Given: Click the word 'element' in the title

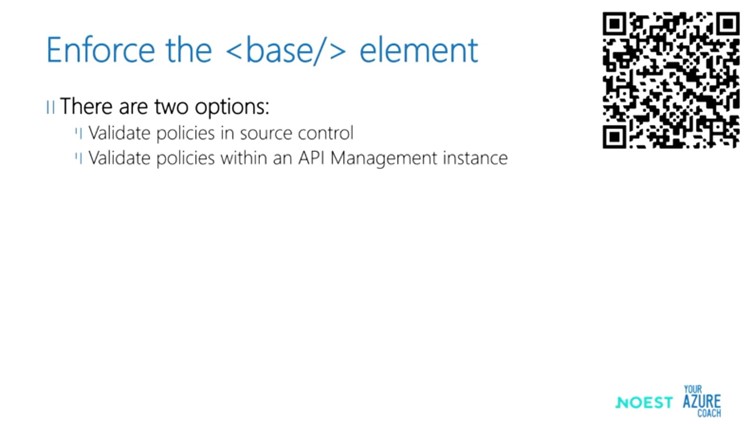Looking at the screenshot, I should click(419, 49).
